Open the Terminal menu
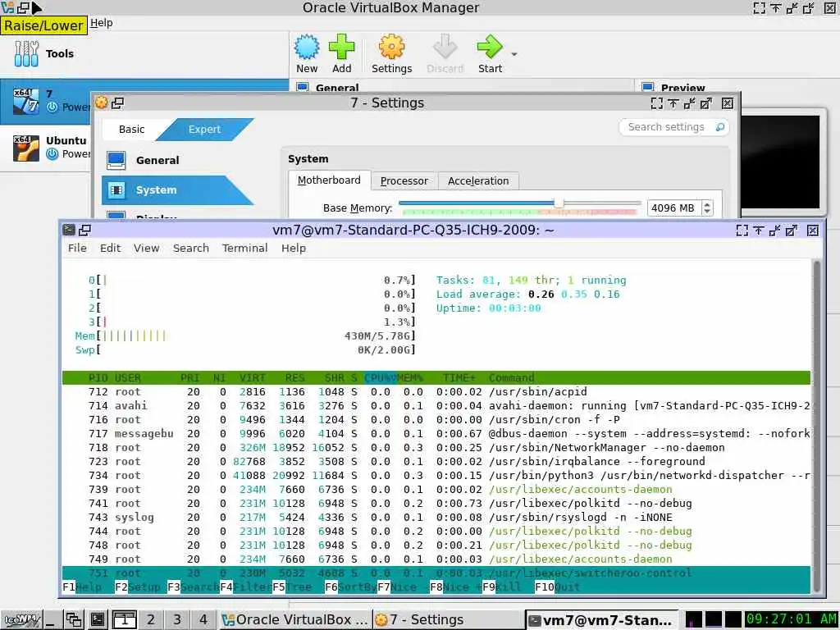 244,248
